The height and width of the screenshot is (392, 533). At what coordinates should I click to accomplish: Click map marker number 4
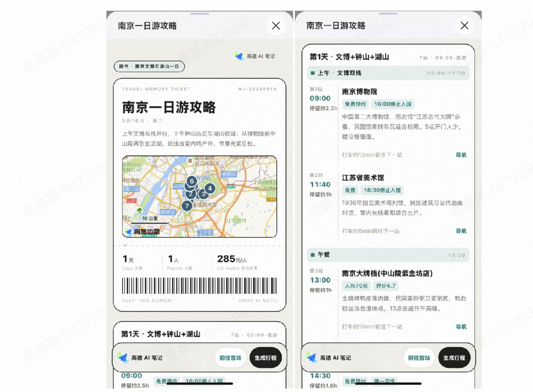tap(210, 188)
